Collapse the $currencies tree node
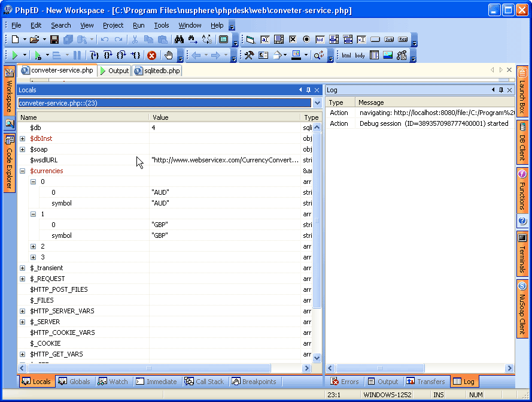 coord(23,171)
